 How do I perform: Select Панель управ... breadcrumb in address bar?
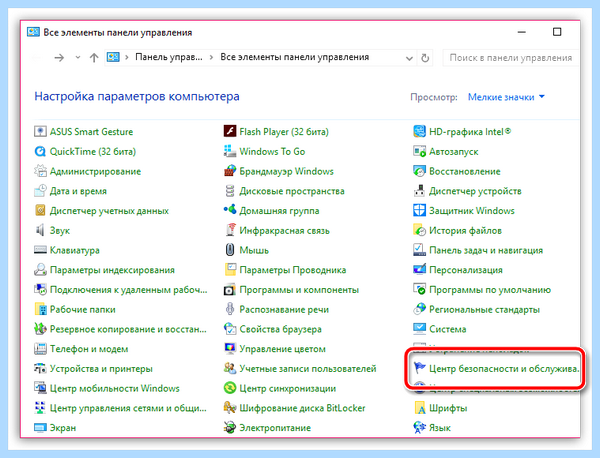[x=169, y=57]
